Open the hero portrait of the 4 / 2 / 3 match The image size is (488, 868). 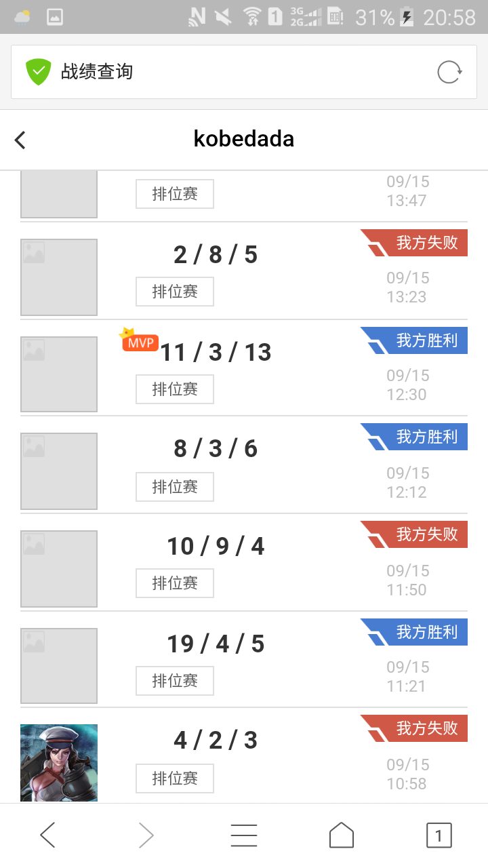pos(59,763)
